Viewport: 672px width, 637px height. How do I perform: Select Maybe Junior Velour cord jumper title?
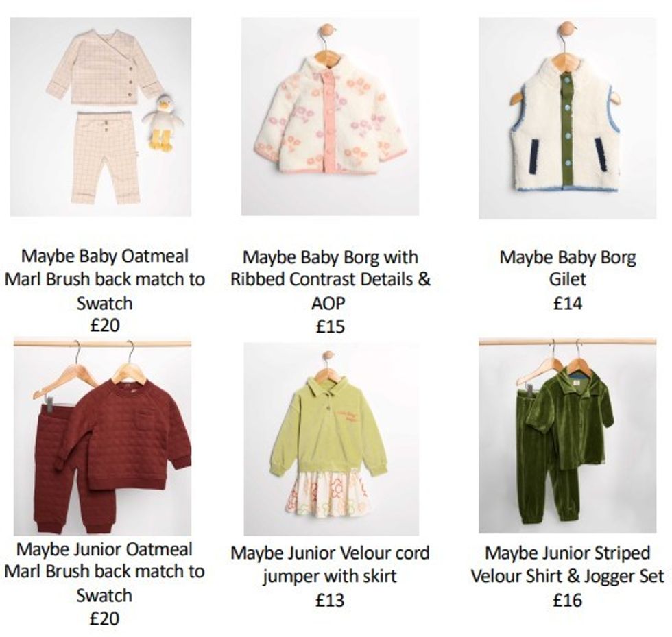pos(330,564)
